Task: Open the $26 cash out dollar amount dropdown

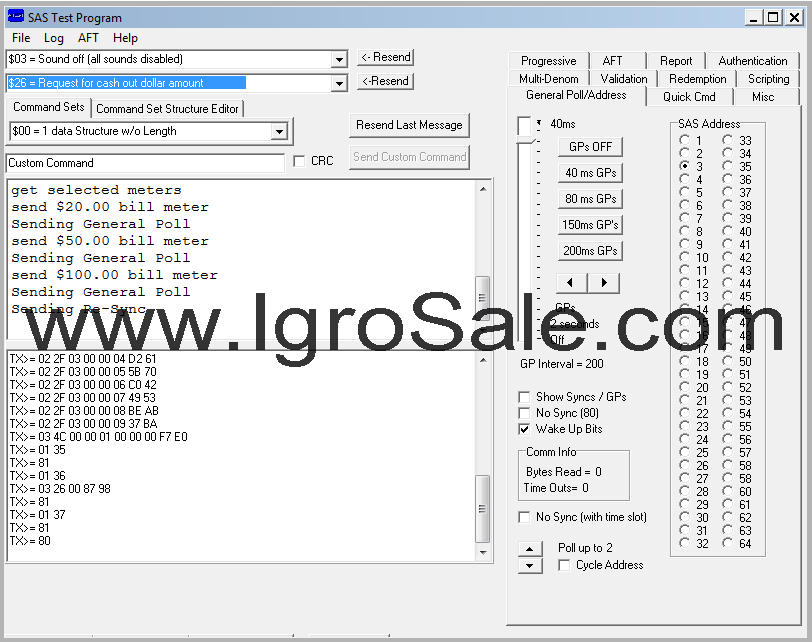Action: (338, 84)
